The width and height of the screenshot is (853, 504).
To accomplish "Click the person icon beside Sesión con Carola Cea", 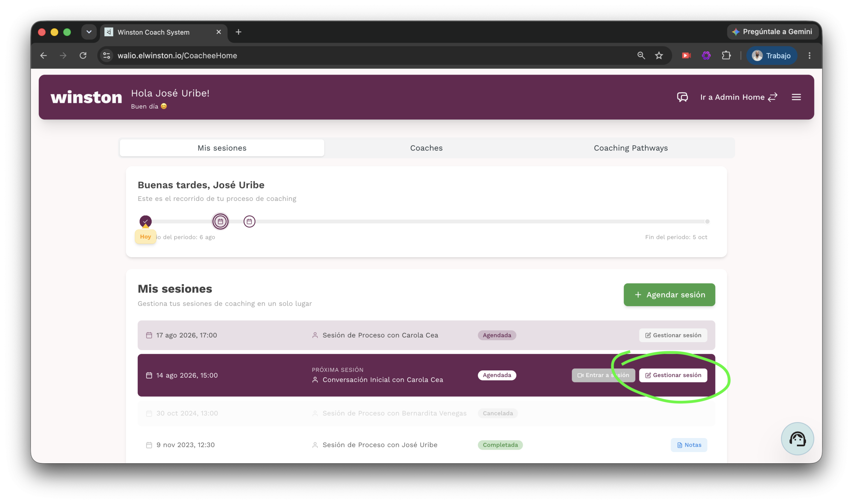I will pyautogui.click(x=315, y=335).
